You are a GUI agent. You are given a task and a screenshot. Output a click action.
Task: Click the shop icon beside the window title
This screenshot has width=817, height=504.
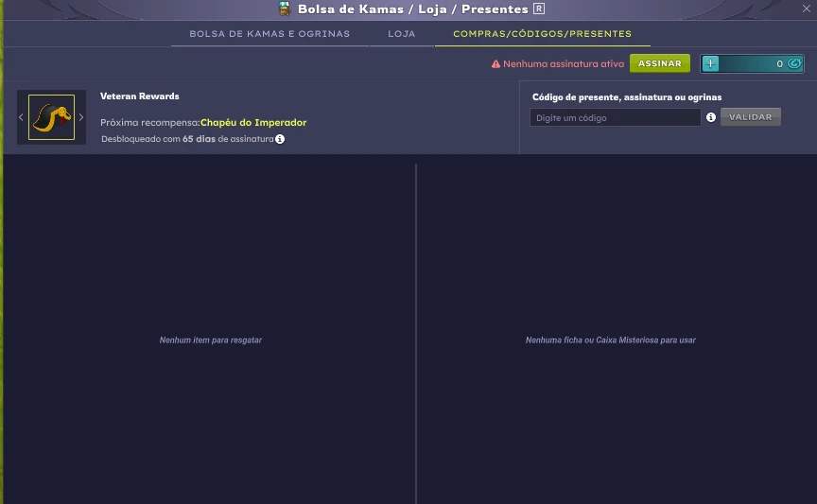pos(285,9)
